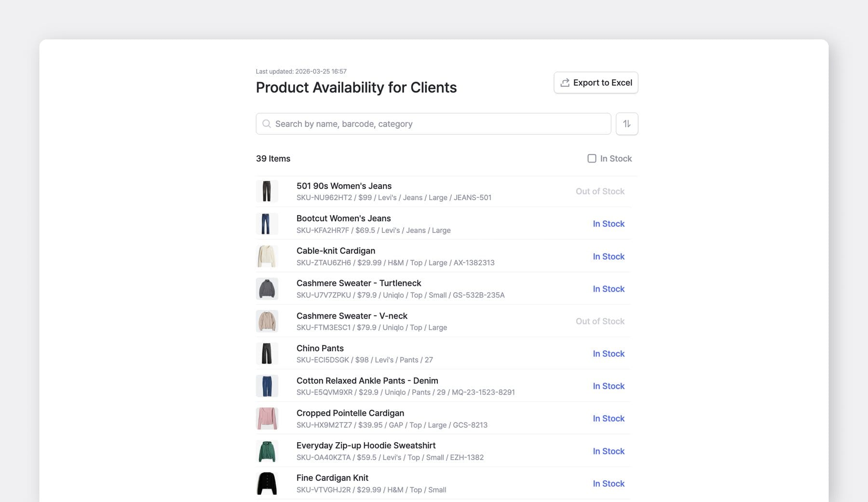The height and width of the screenshot is (502, 868).
Task: Enable the In Stock filter checkbox
Action: [x=592, y=158]
